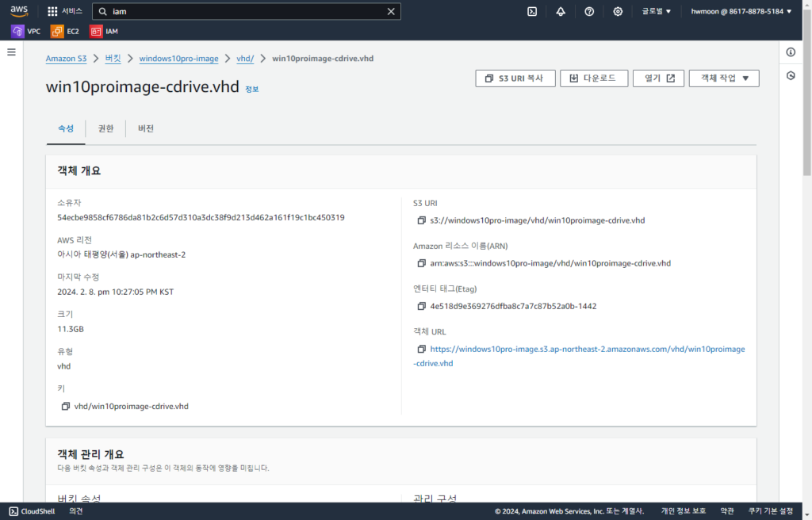Copy the ARN value icon

422,264
